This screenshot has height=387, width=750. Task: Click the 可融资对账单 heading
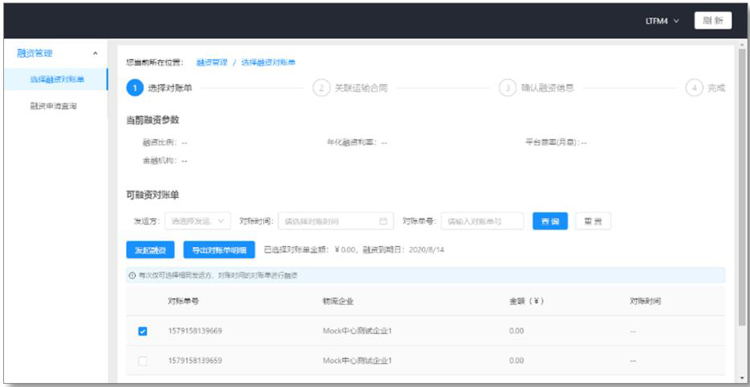click(x=153, y=195)
